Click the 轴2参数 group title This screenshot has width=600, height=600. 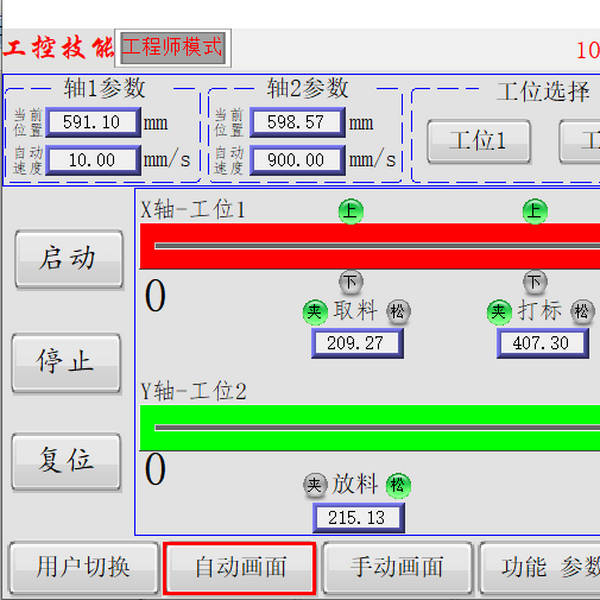coord(308,88)
